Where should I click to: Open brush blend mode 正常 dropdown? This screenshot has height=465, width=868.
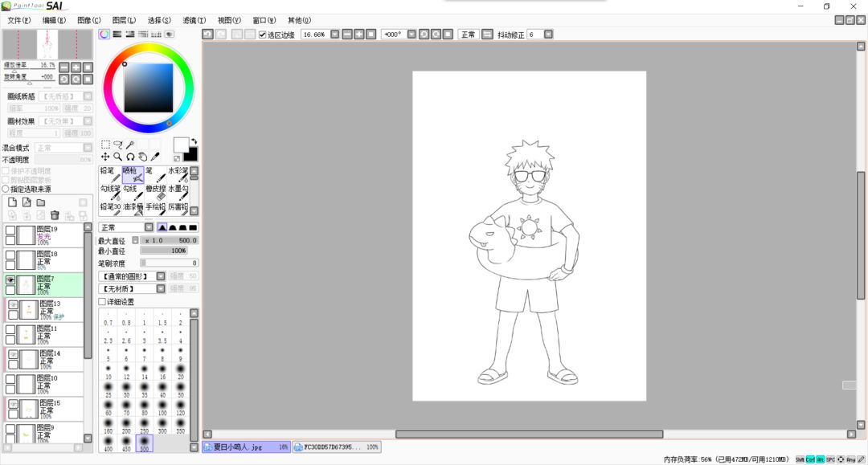pyautogui.click(x=149, y=227)
